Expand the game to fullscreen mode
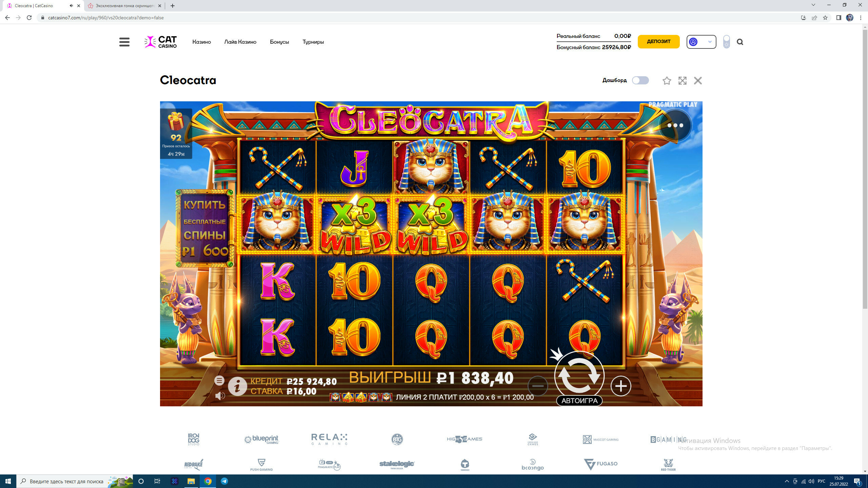868x488 pixels. [x=682, y=81]
